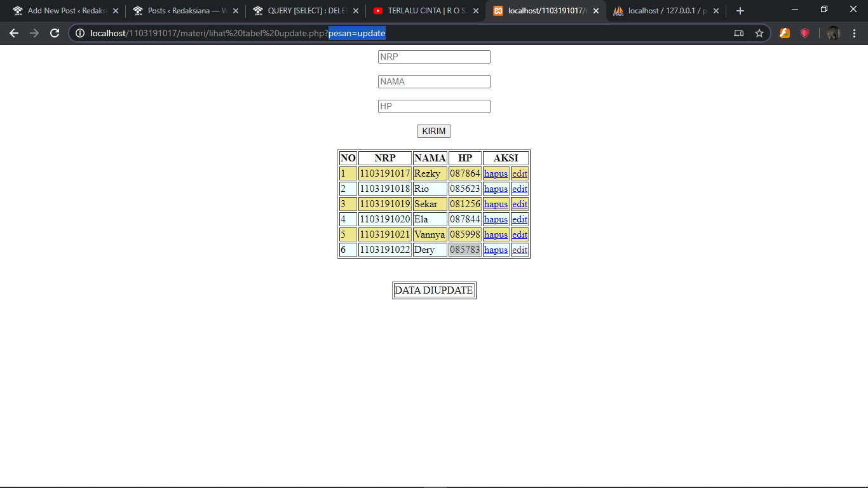Viewport: 868px width, 488px height.
Task: Close the TERLALU CINTA YouTube tab
Action: point(476,11)
